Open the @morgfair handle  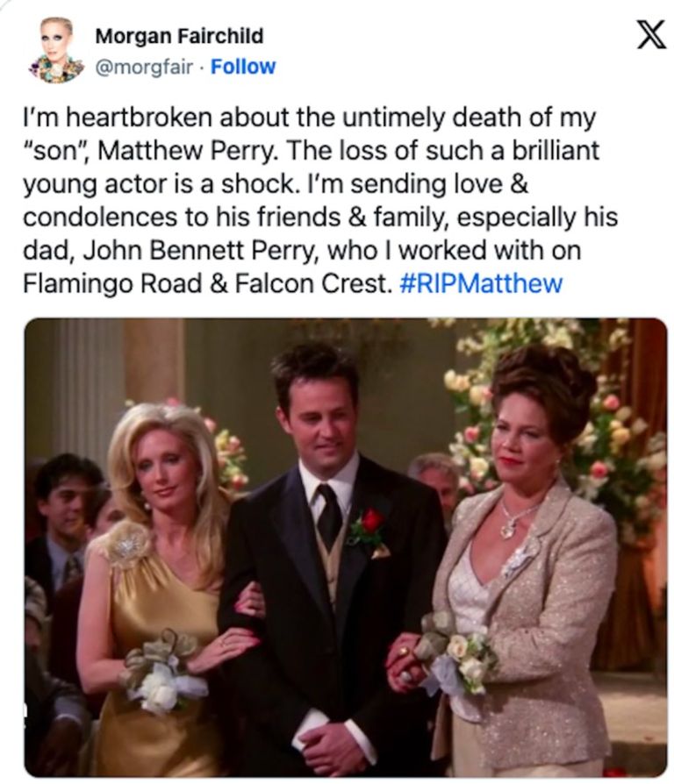tap(144, 67)
